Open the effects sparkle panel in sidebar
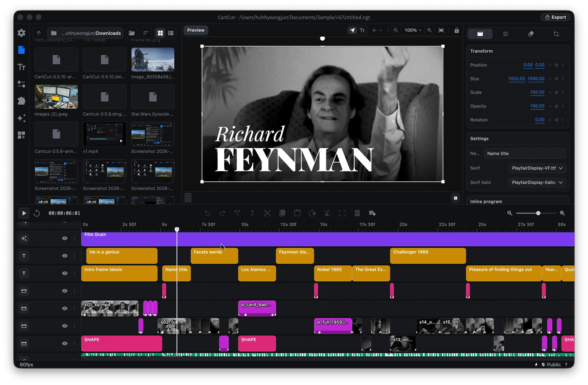 [22, 118]
